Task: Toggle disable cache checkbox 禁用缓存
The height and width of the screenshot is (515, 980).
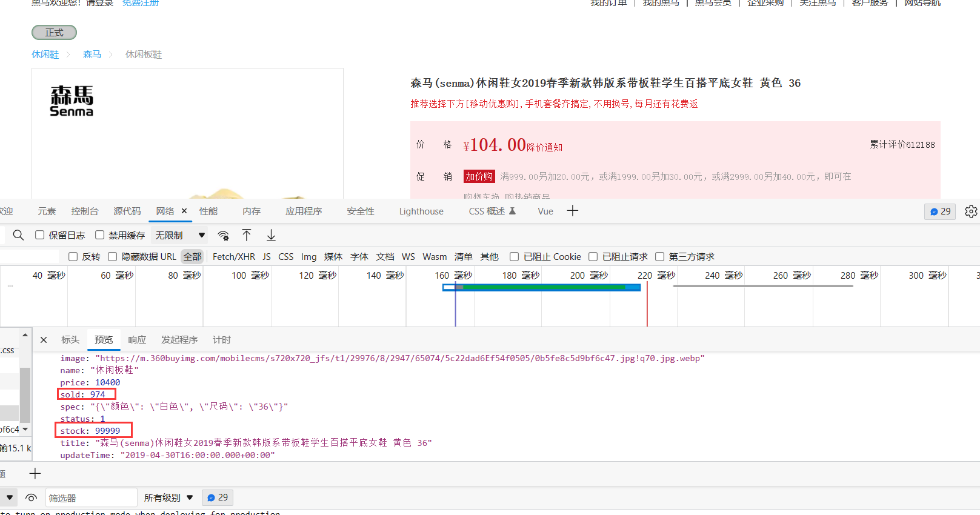Action: [100, 235]
